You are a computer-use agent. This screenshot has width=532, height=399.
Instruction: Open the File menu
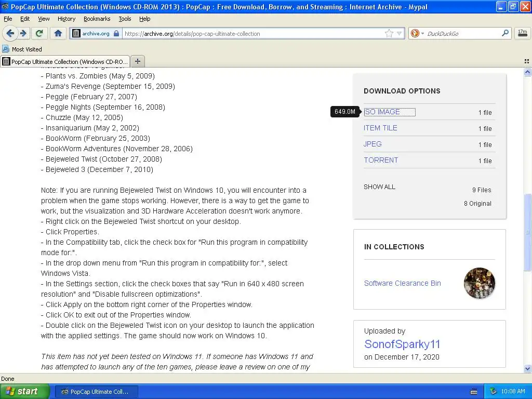8,19
